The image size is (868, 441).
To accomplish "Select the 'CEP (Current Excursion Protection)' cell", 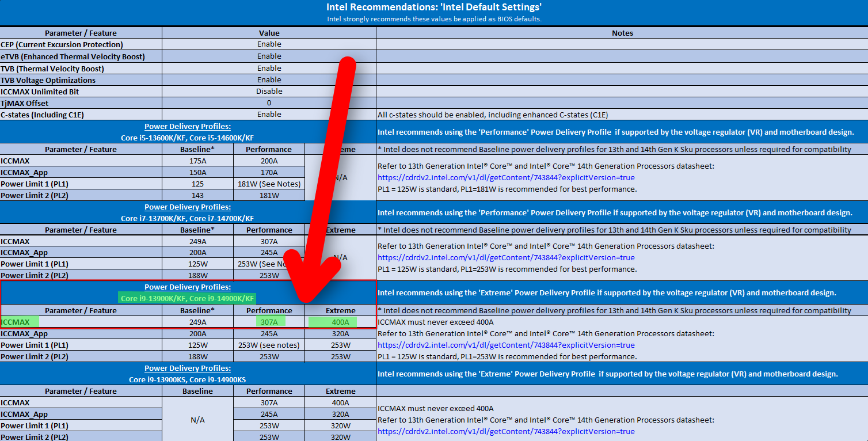I will [x=81, y=44].
